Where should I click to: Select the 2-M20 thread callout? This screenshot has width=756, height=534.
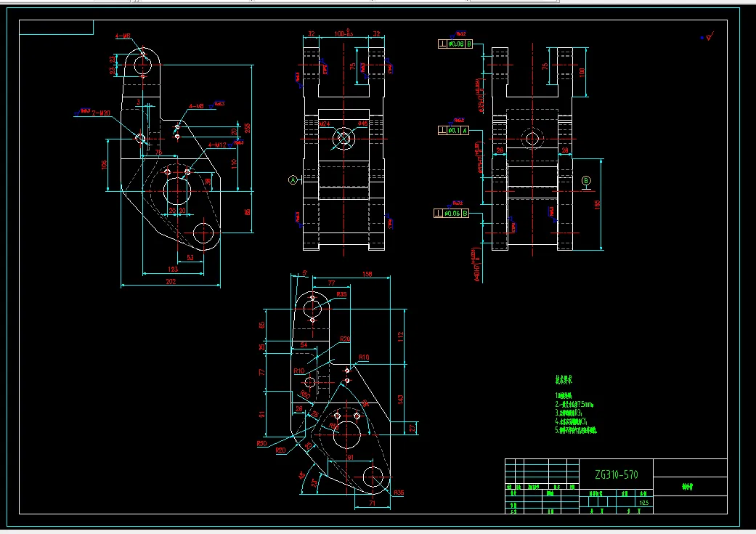[101, 113]
